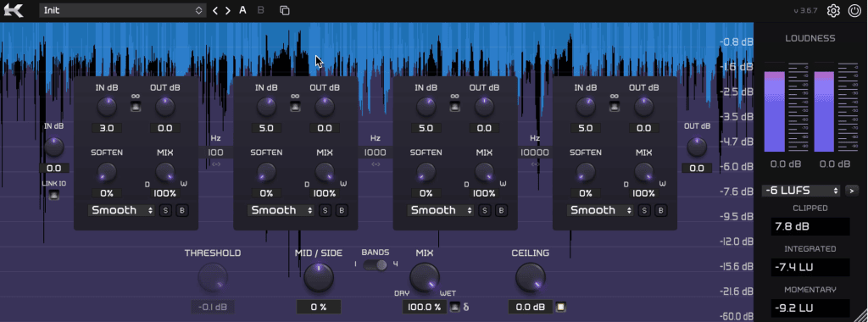Click the arrows icon under 1000 Hz
The height and width of the screenshot is (322, 868).
click(x=376, y=164)
